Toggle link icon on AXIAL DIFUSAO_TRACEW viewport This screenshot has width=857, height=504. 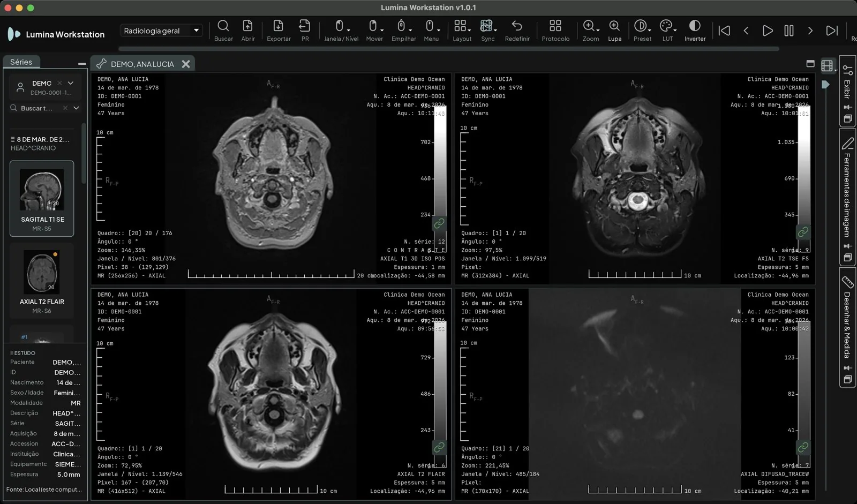coord(803,447)
